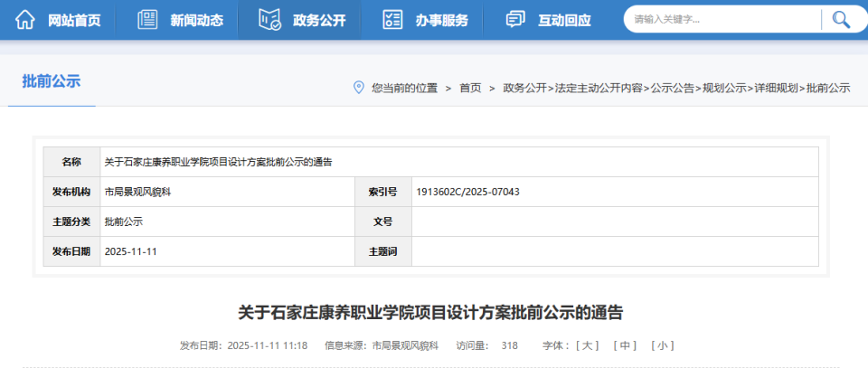868x368 pixels.
Task: Click the home icon in navigation bar
Action: click(25, 20)
